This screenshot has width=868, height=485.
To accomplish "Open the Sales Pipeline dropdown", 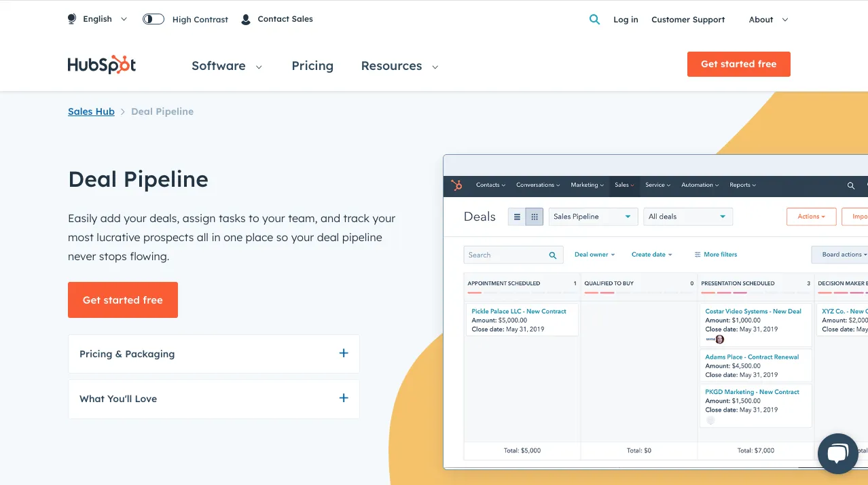I will [593, 217].
